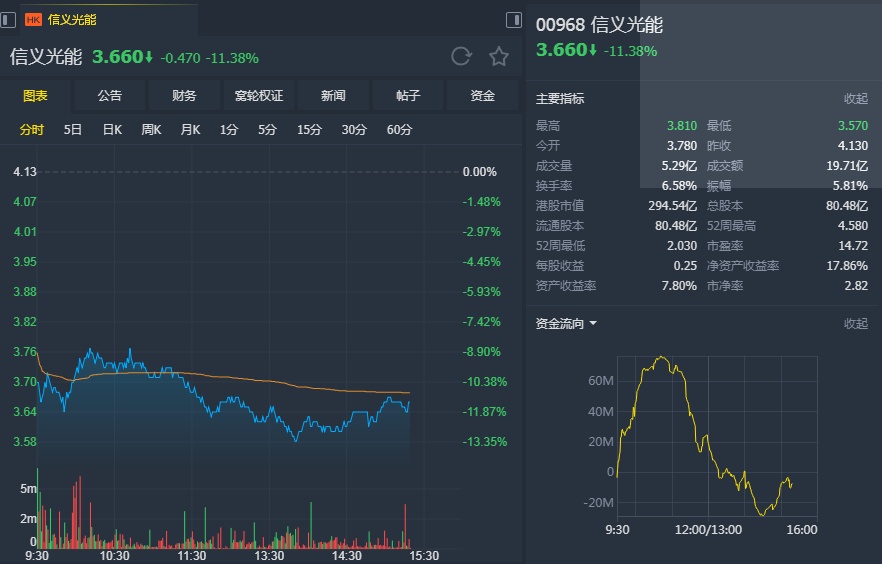
Task: Click the 昨收 value 4.130
Action: (853, 146)
